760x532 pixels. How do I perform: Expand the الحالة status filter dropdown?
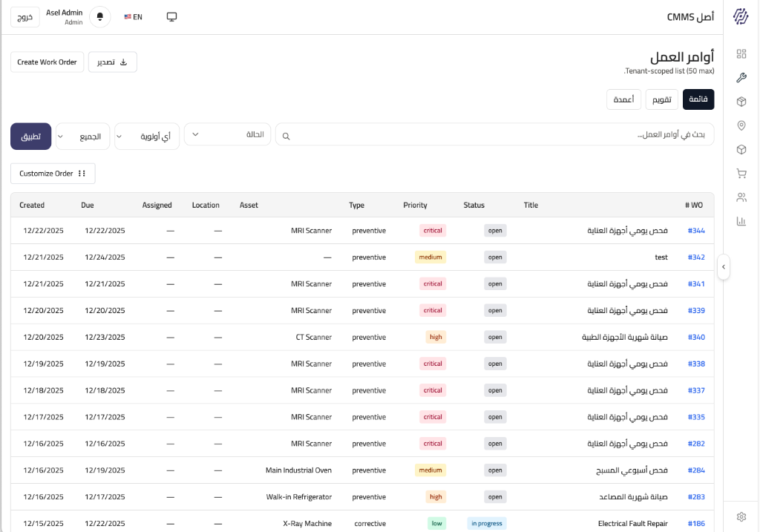pos(227,134)
